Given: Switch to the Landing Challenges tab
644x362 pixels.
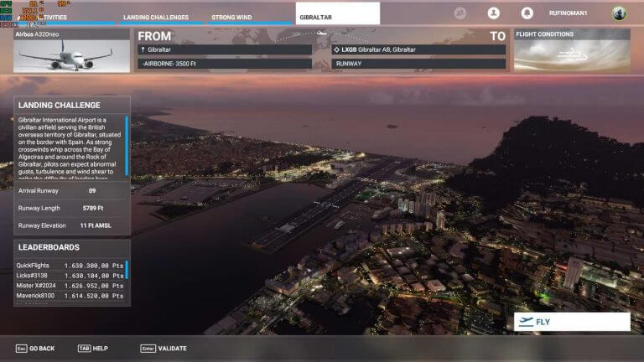Looking at the screenshot, I should (156, 18).
